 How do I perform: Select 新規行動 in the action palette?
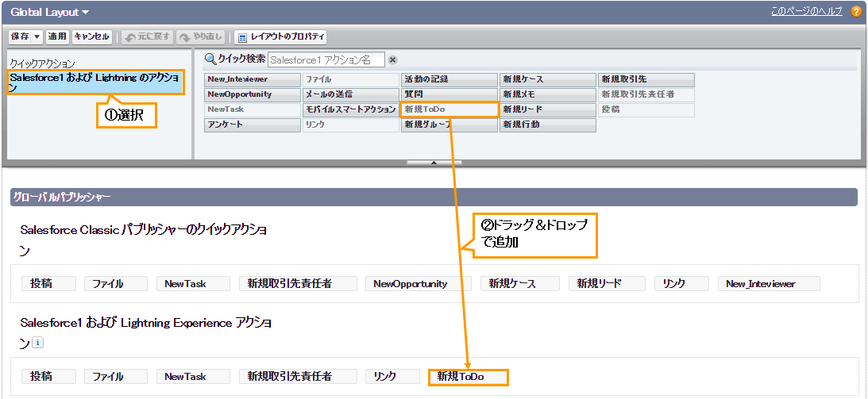(x=547, y=125)
